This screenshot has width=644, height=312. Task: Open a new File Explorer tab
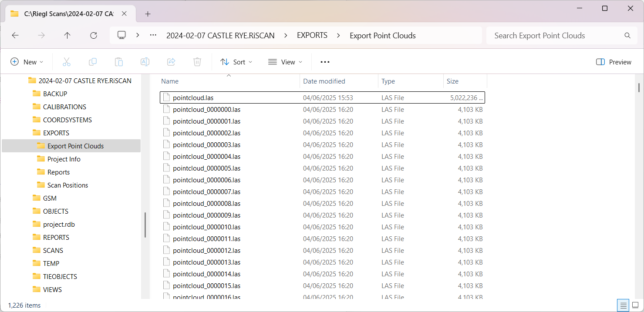pos(148,14)
